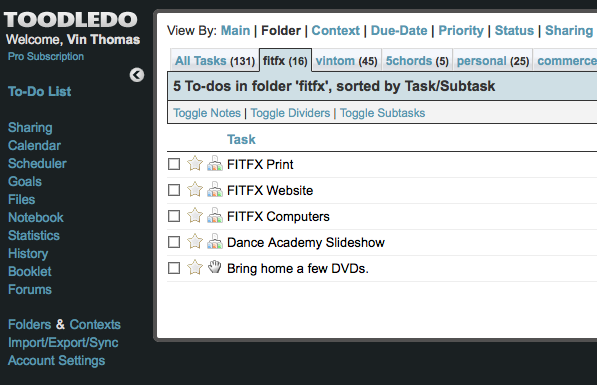This screenshot has width=597, height=385.
Task: Open the vintom folder tab
Action: click(x=346, y=61)
